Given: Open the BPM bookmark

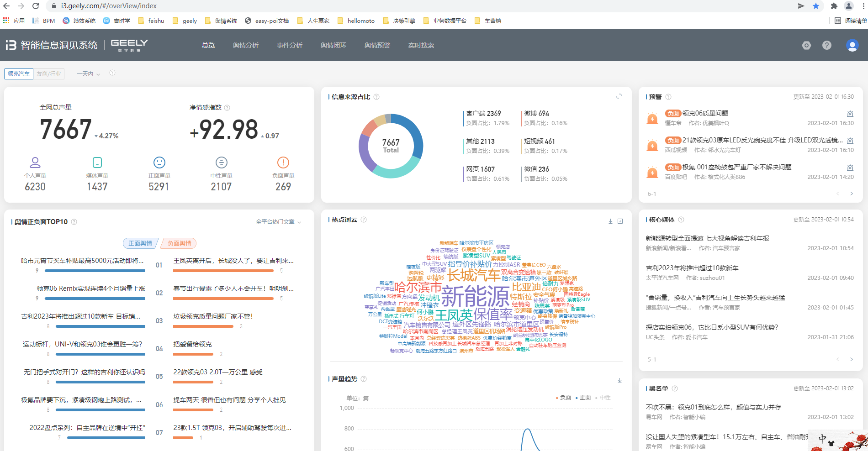Looking at the screenshot, I should (x=44, y=21).
